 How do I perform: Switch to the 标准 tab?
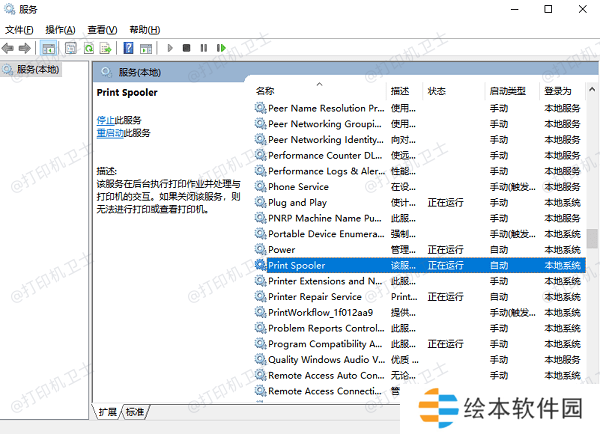(x=135, y=412)
